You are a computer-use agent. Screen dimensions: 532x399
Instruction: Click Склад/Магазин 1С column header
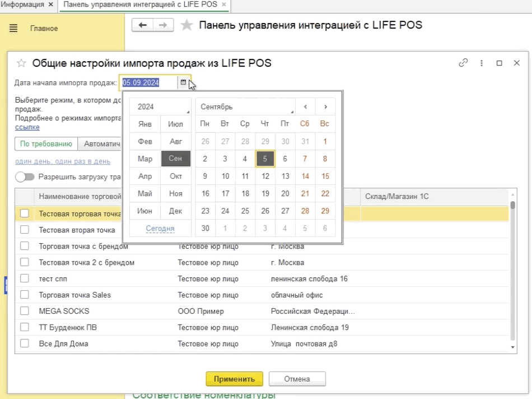pyautogui.click(x=435, y=196)
